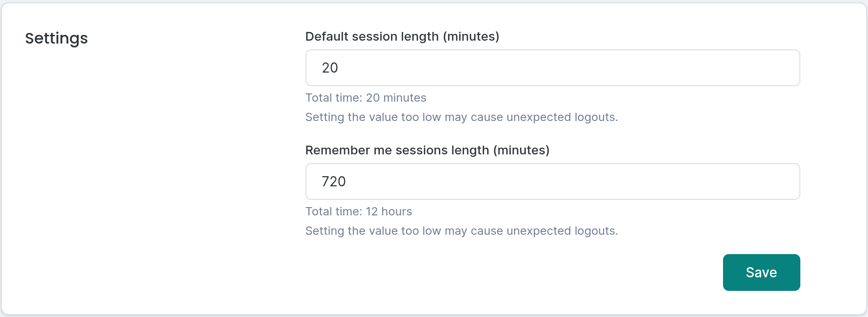Click the Default session length input field
This screenshot has height=317, width=868.
coord(552,68)
